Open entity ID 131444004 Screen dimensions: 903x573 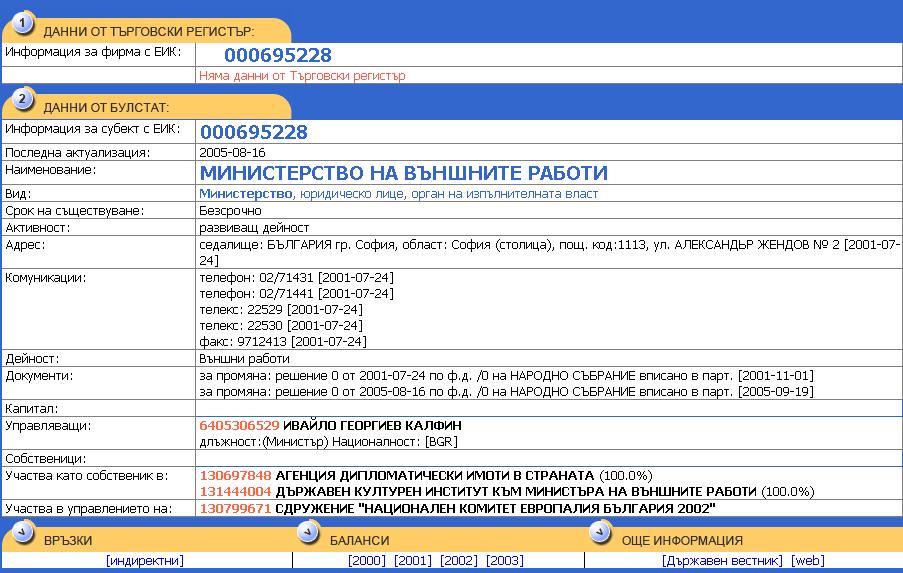(x=235, y=492)
